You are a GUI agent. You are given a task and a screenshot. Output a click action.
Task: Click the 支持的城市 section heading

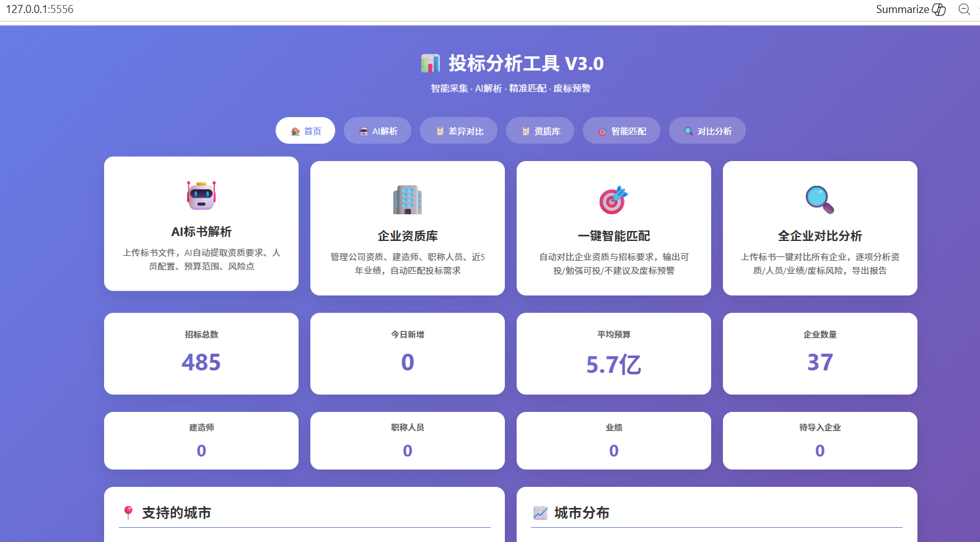(x=177, y=513)
